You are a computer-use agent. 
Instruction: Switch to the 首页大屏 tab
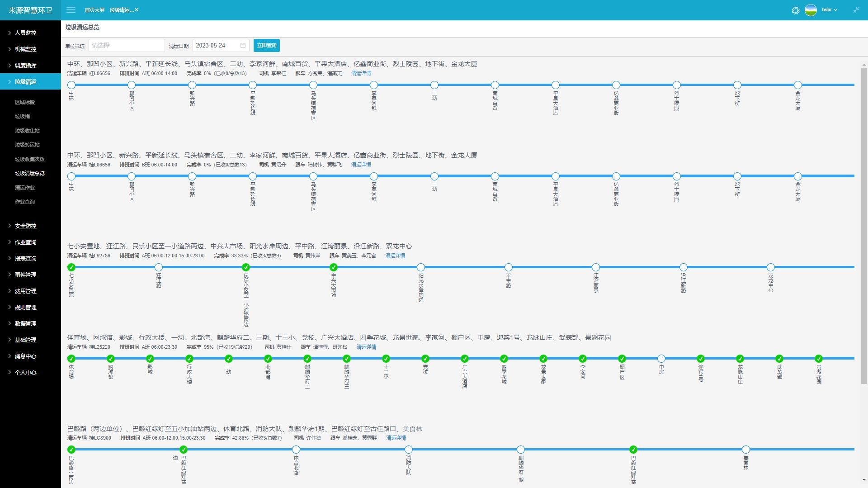pyautogui.click(x=94, y=10)
